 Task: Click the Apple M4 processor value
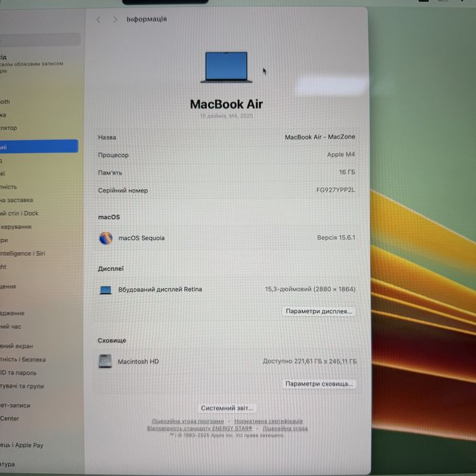coord(341,154)
